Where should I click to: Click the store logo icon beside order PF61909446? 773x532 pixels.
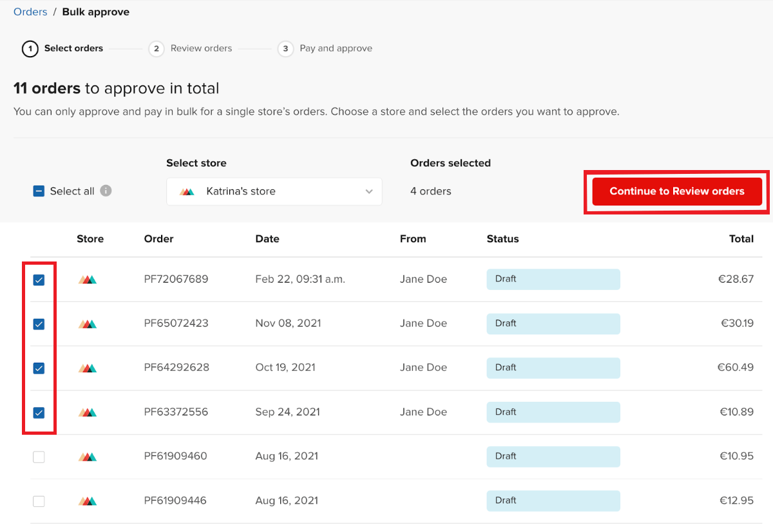coord(88,500)
